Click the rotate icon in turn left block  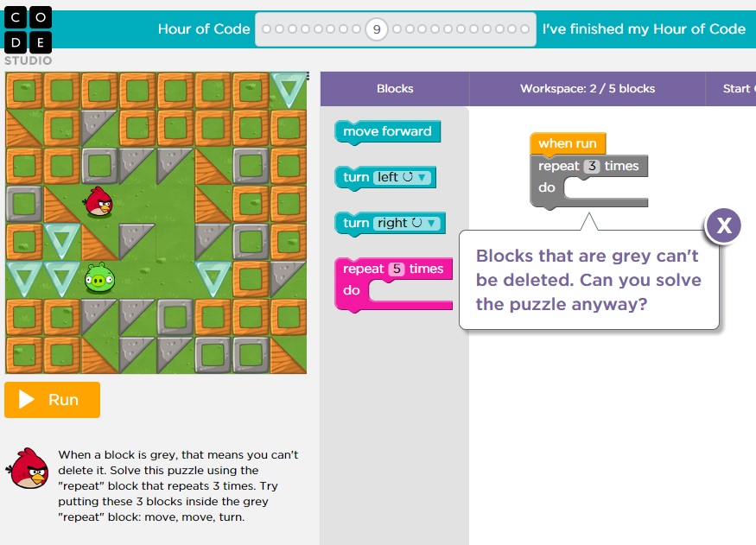[408, 177]
